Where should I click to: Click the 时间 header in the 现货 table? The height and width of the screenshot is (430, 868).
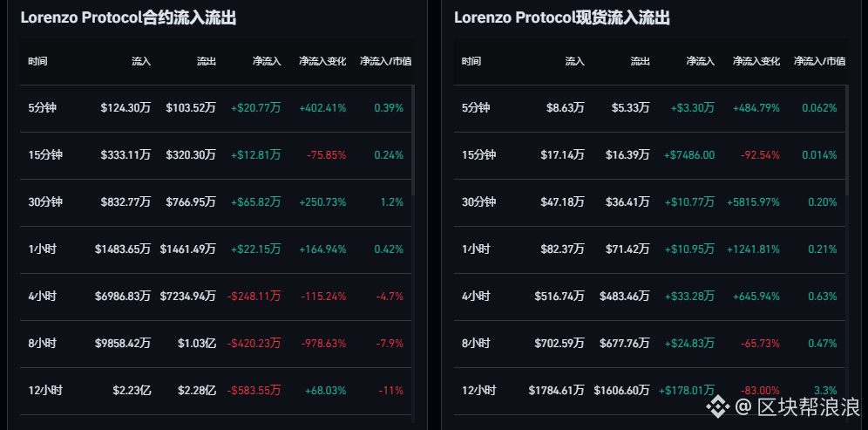point(471,61)
